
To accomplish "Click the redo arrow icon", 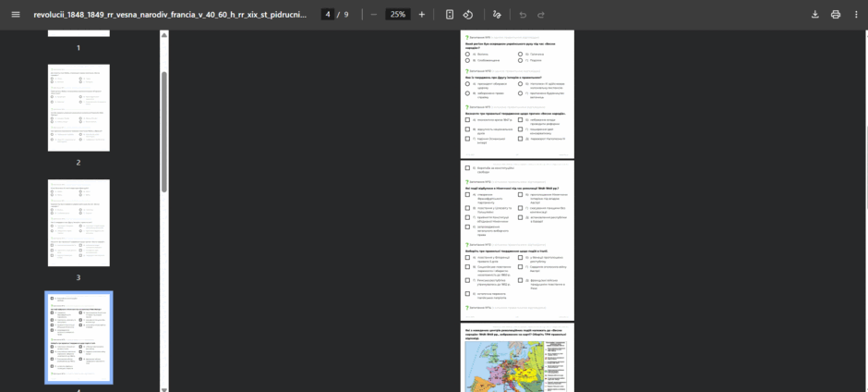I will pyautogui.click(x=541, y=15).
